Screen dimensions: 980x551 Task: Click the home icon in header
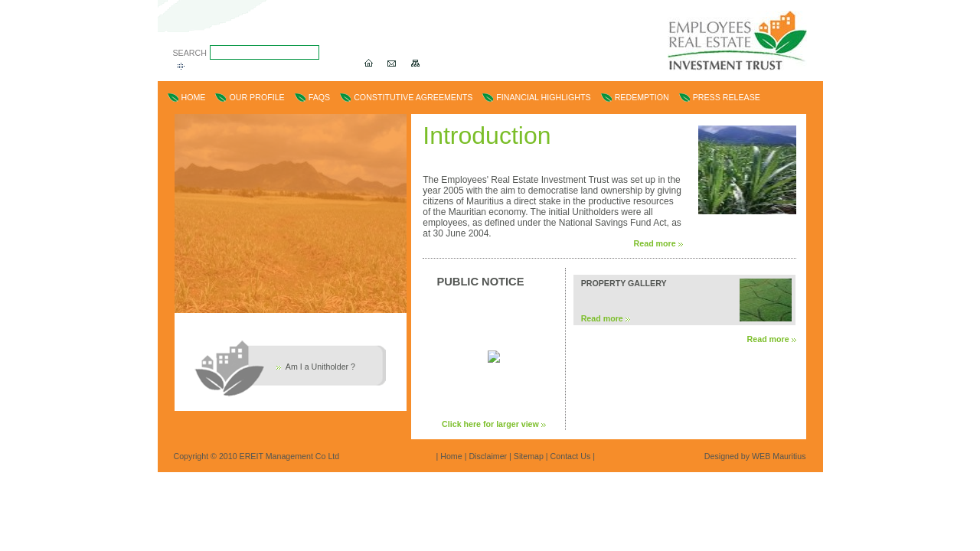(x=368, y=63)
